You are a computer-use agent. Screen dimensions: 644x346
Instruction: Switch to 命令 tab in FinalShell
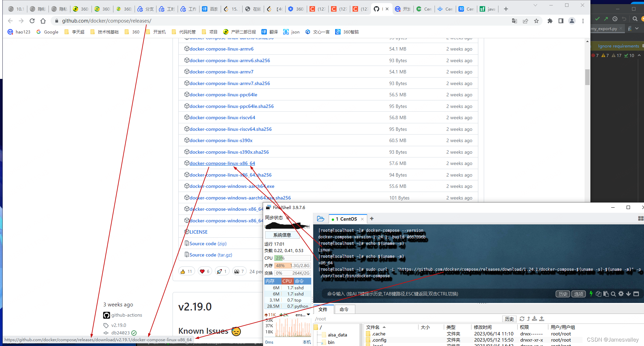[344, 309]
